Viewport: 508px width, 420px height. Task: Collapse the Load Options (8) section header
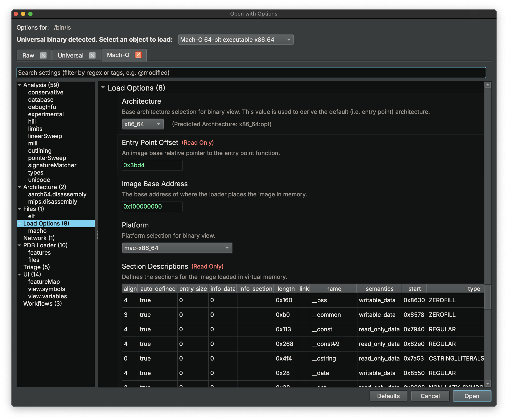103,87
